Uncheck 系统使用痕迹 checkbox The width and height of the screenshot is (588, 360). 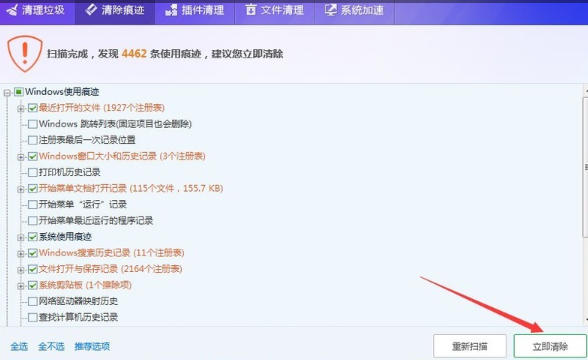33,237
